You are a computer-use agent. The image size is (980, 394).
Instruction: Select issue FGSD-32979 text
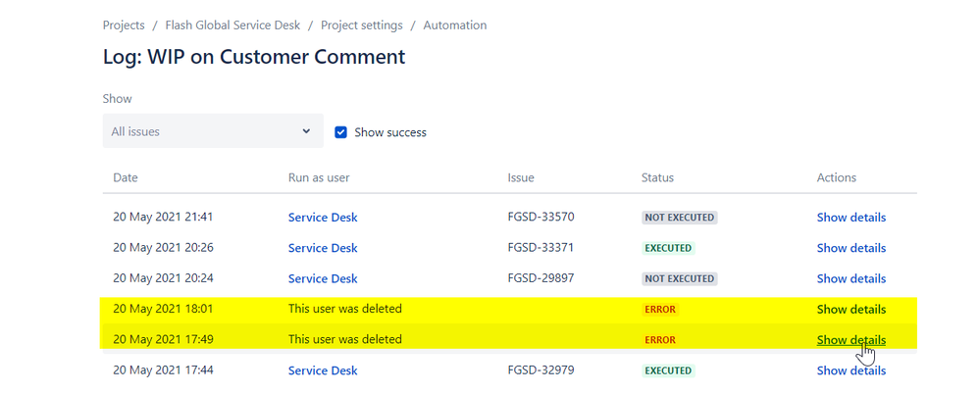[x=541, y=370]
